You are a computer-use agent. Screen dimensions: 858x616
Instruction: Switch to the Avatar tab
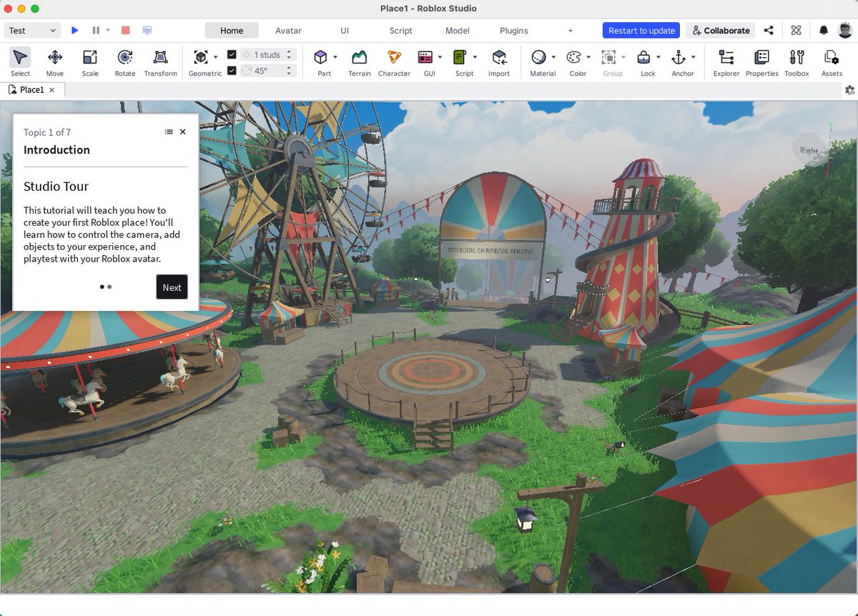(288, 31)
